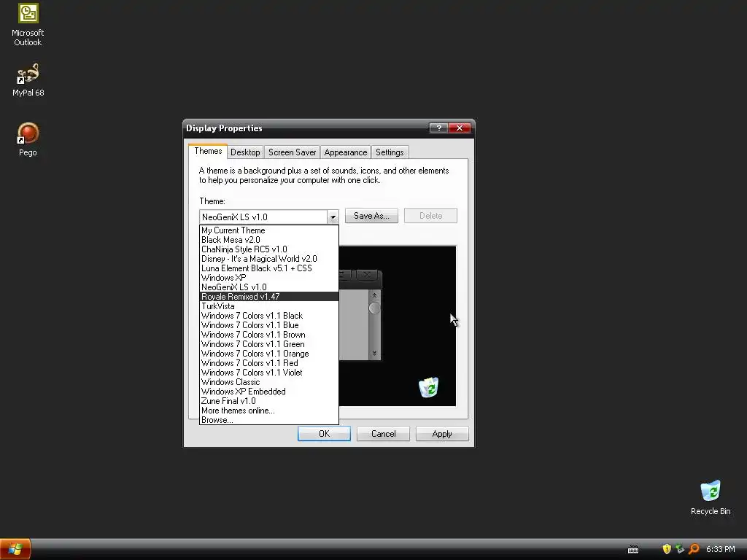This screenshot has height=560, width=747.
Task: Click the 6:33 PM taskbar clock
Action: 720,549
